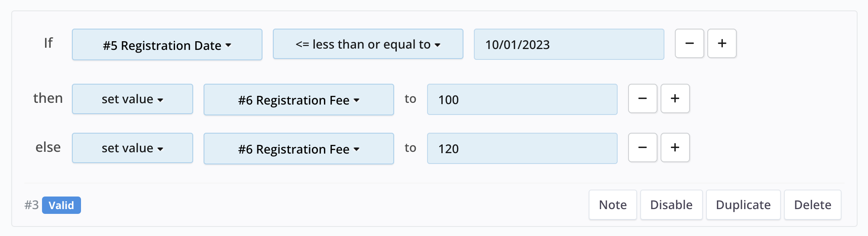Remove the else action using minus button
This screenshot has width=868, height=236.
pos(642,147)
